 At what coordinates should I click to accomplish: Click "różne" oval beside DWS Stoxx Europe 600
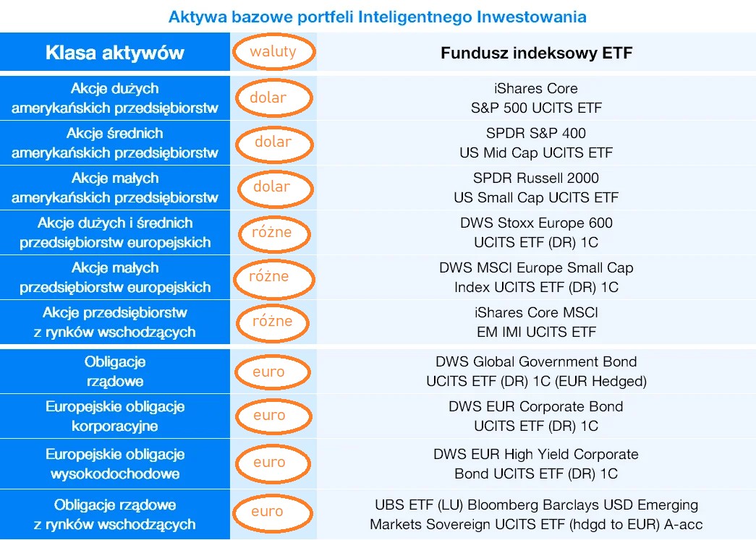point(273,233)
